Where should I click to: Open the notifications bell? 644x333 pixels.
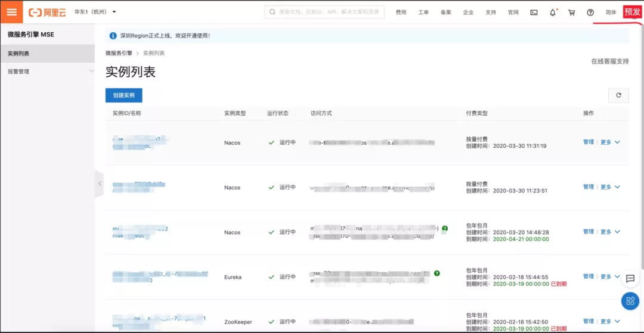(553, 13)
